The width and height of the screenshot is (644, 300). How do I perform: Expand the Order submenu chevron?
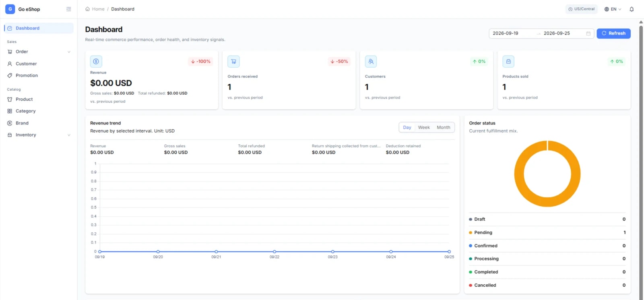[x=69, y=52]
